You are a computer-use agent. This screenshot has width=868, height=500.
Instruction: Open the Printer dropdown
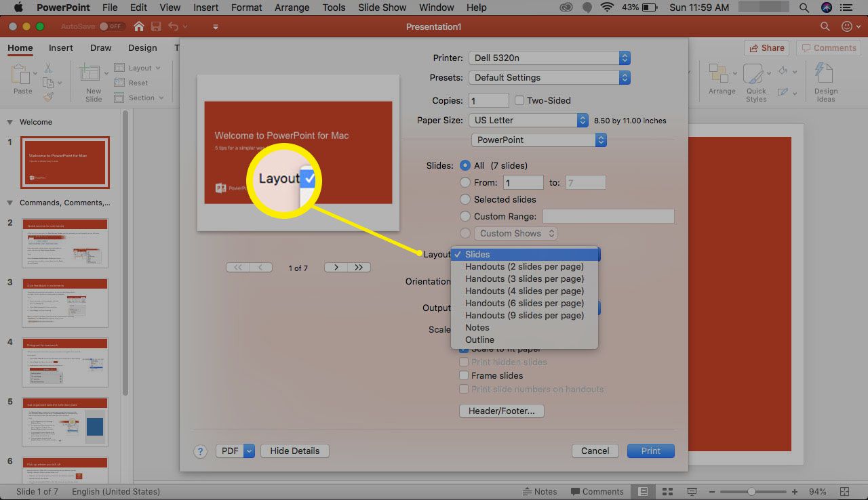(550, 58)
